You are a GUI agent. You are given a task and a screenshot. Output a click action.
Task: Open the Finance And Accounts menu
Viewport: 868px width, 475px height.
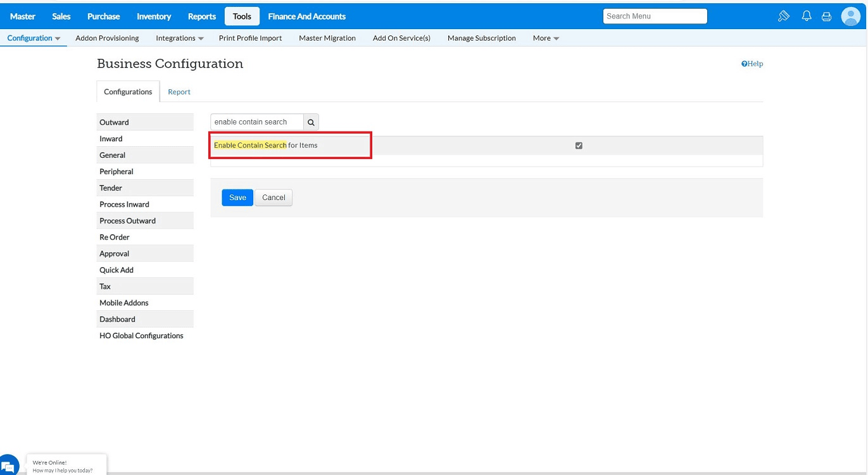tap(307, 16)
